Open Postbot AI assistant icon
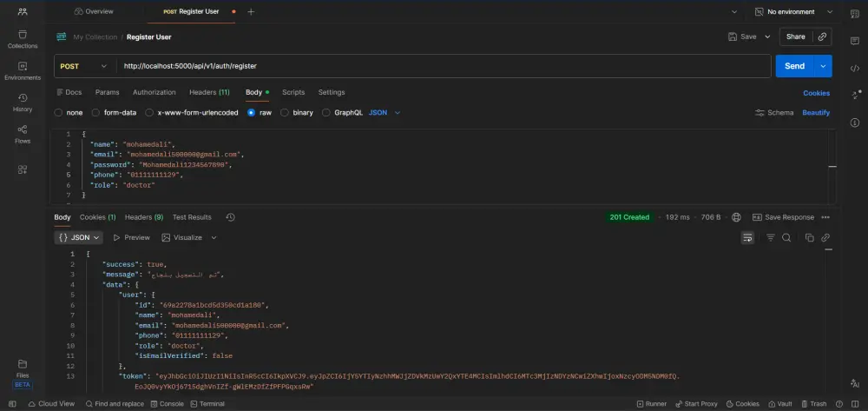The height and width of the screenshot is (411, 868). (854, 383)
